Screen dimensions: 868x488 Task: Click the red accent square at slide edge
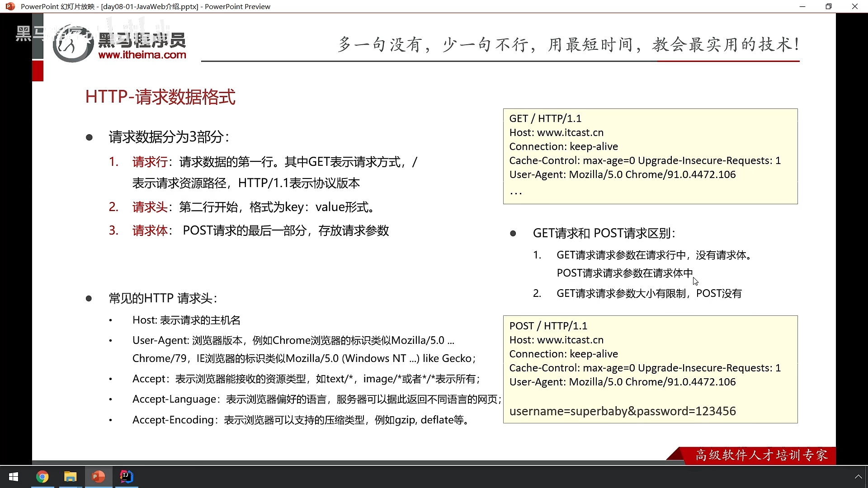[x=38, y=71]
